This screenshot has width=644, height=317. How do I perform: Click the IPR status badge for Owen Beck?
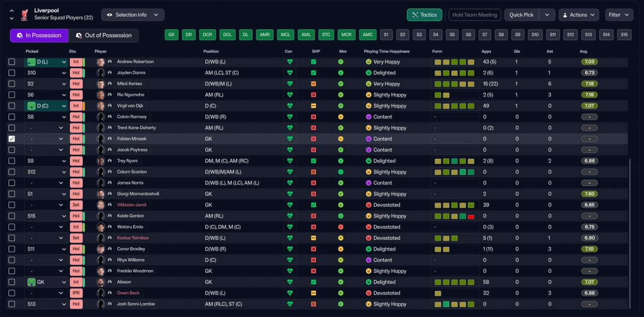(x=76, y=293)
